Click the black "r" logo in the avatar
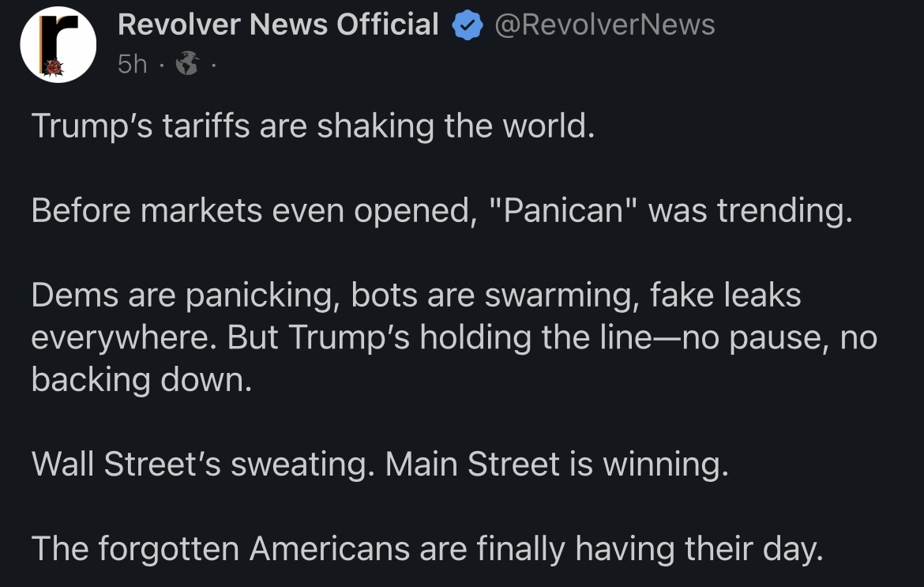This screenshot has width=924, height=587. click(x=60, y=39)
